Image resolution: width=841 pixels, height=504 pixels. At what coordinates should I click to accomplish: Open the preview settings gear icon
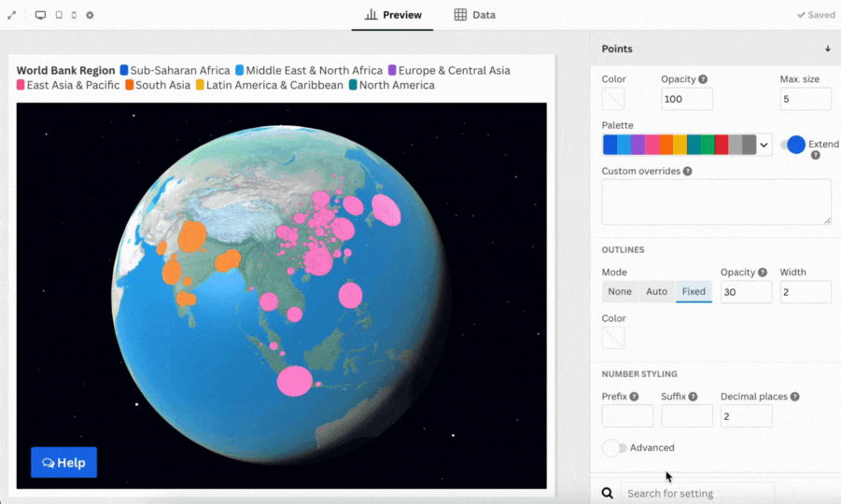(x=90, y=15)
